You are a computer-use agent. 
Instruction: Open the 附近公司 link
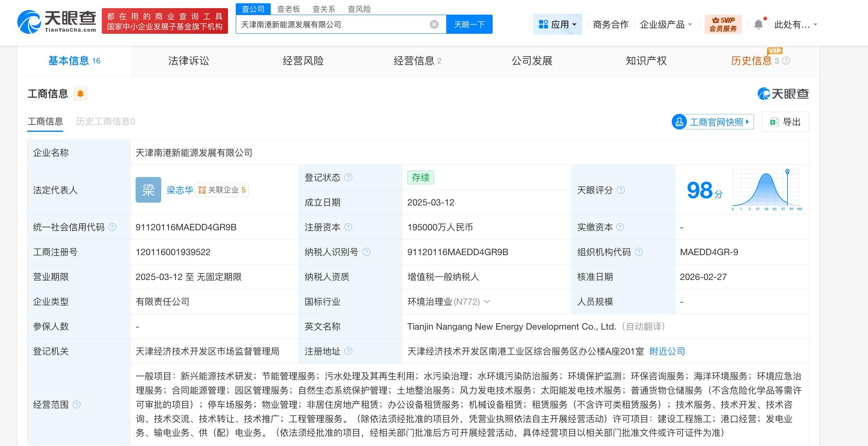[667, 351]
